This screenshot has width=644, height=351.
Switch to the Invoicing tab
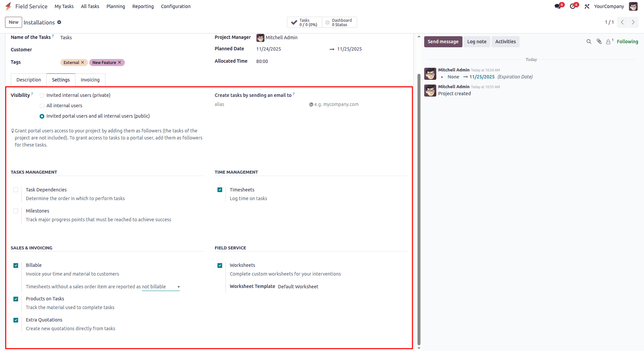[90, 80]
